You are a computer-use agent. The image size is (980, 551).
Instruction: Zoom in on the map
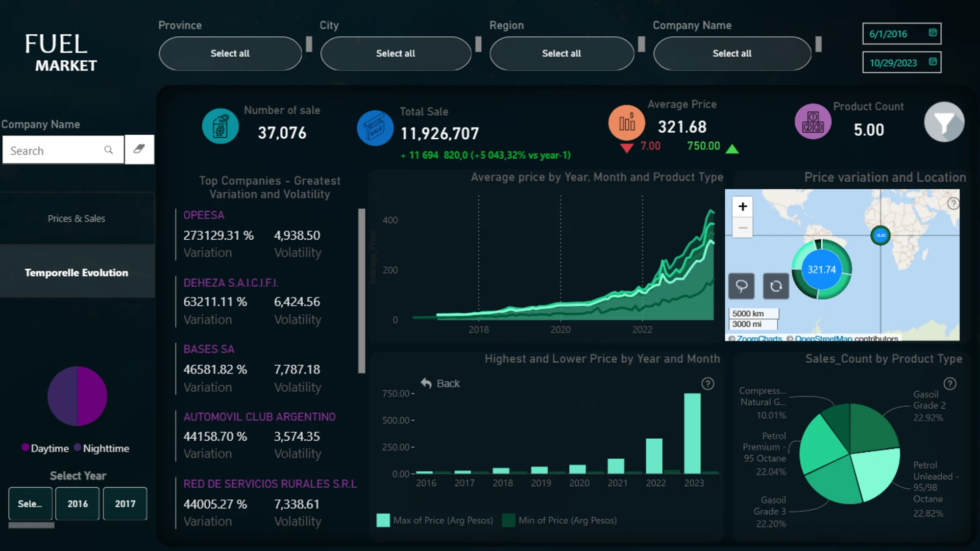(743, 207)
